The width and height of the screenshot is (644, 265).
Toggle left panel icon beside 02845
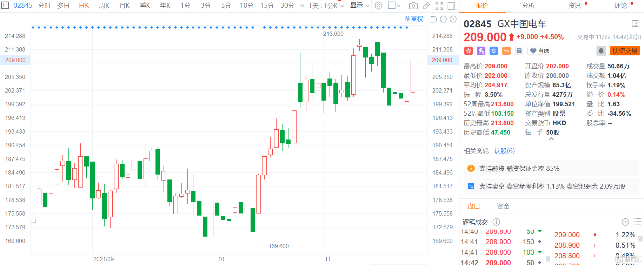coord(5,5)
